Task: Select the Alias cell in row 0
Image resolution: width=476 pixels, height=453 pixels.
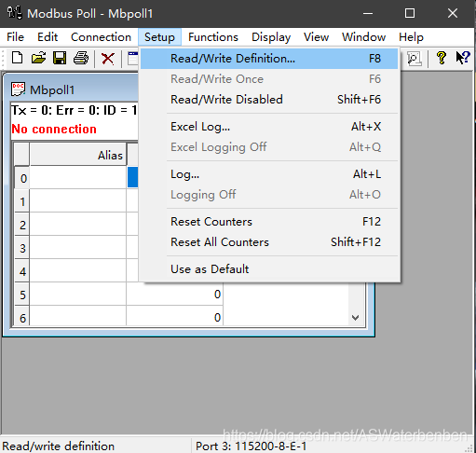Action: tap(78, 178)
